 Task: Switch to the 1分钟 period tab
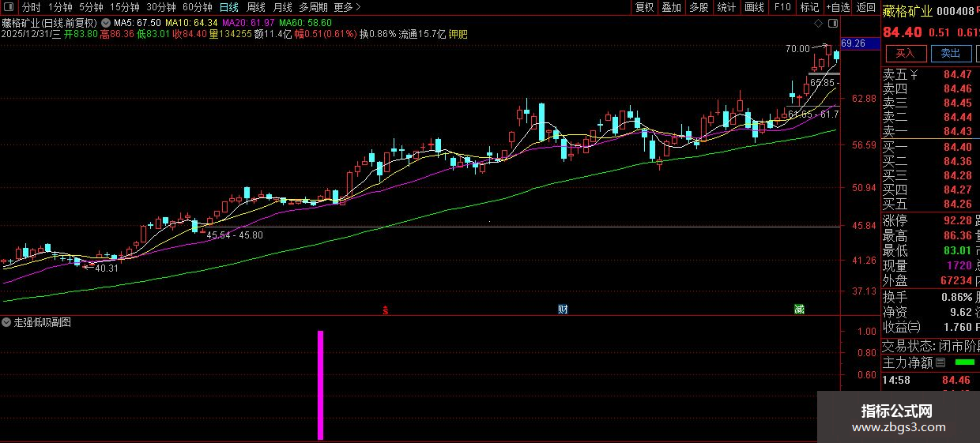(60, 7)
